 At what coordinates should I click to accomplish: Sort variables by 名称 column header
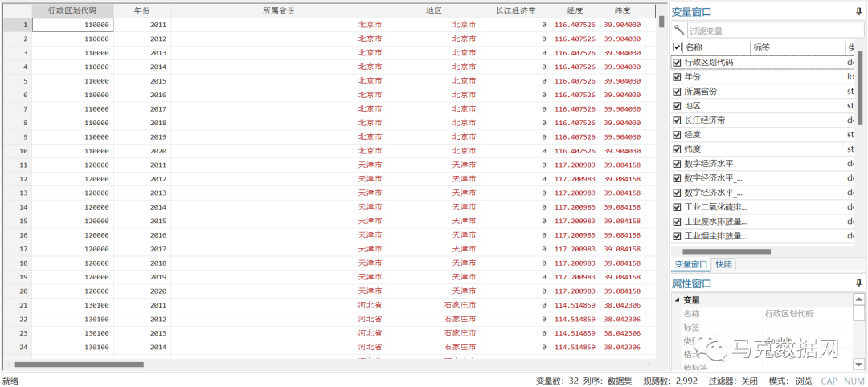point(717,47)
